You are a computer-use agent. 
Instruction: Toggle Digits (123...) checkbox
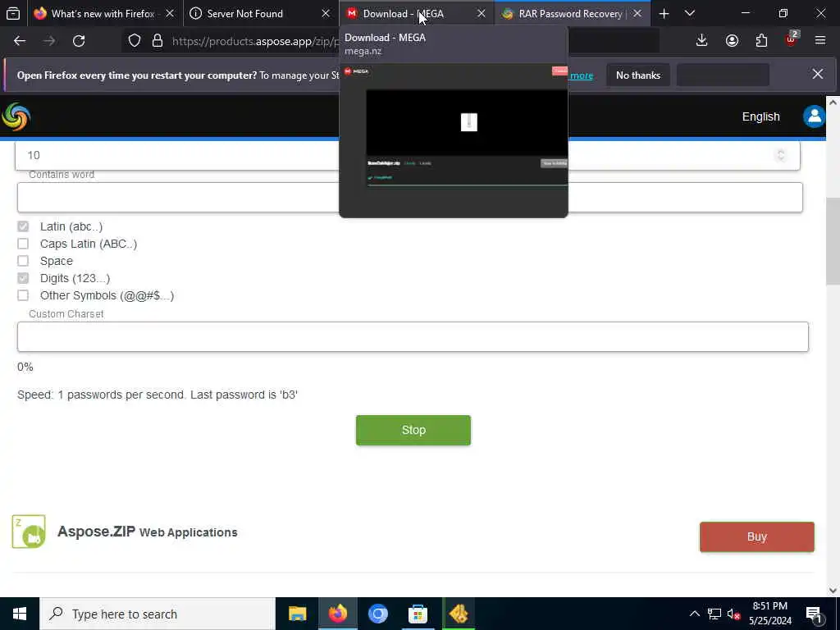23,278
